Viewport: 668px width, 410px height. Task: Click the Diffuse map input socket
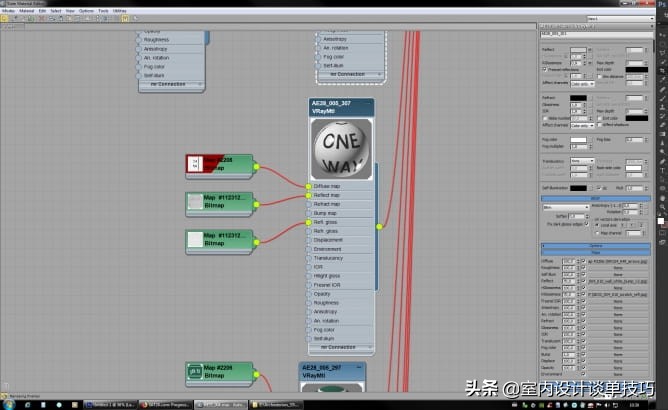308,186
